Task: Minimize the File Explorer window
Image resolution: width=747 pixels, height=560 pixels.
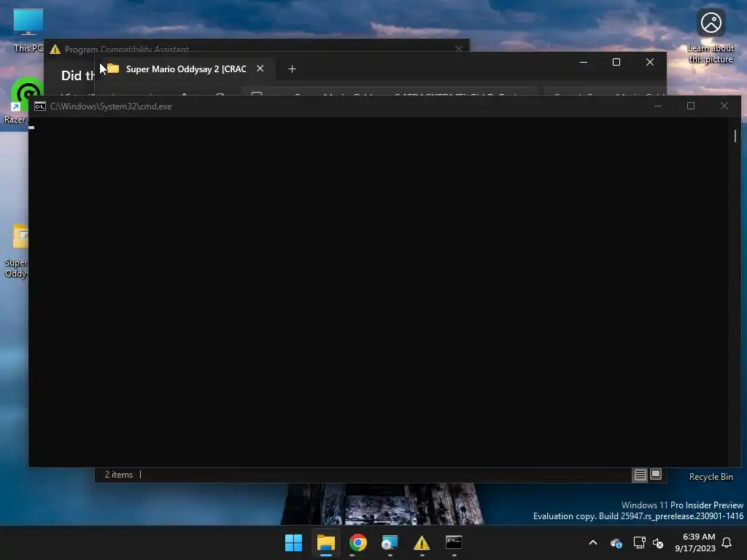Action: 584,62
